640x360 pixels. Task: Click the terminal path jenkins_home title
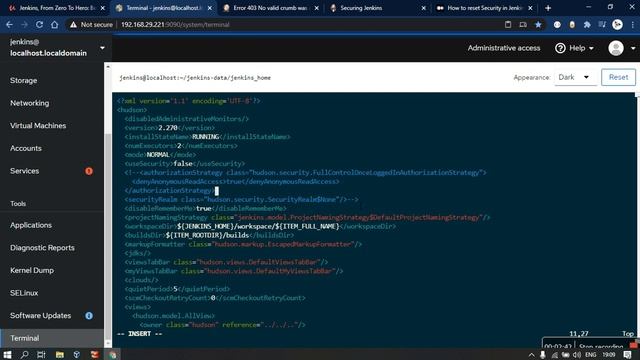tap(195, 78)
